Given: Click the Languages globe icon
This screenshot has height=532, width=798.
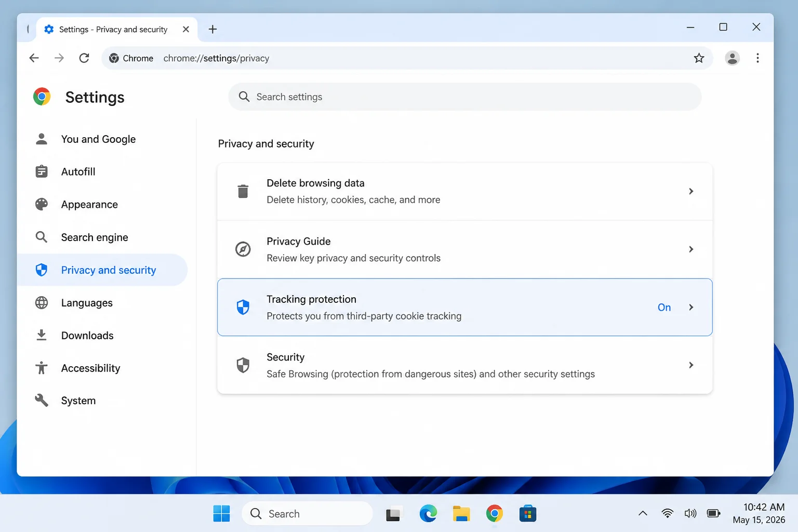Looking at the screenshot, I should (42, 302).
